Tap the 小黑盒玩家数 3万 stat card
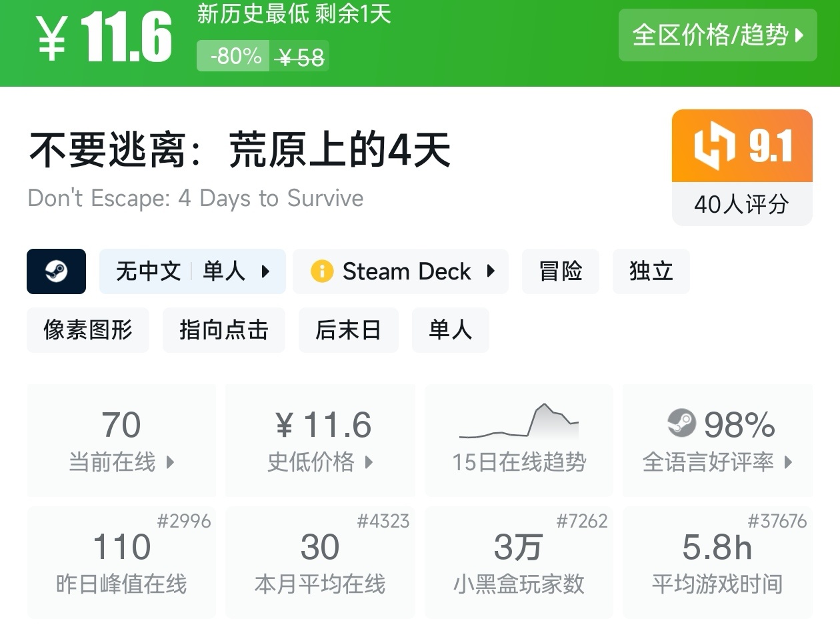 tap(519, 562)
